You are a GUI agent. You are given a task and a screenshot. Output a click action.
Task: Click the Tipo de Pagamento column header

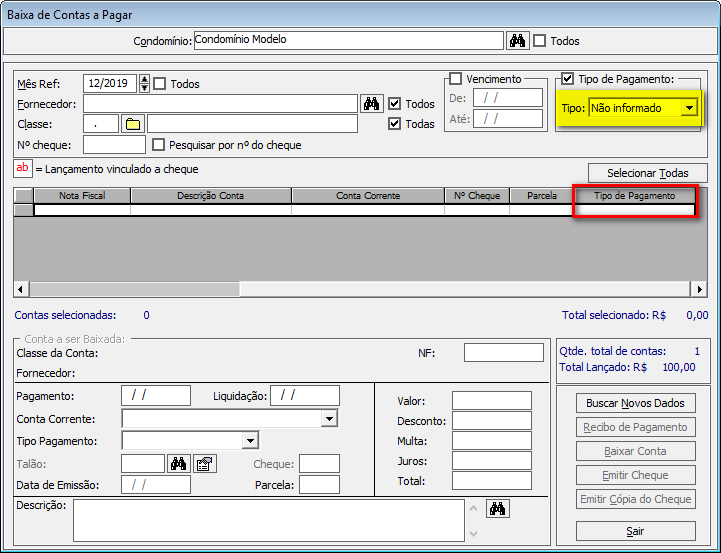pyautogui.click(x=634, y=196)
